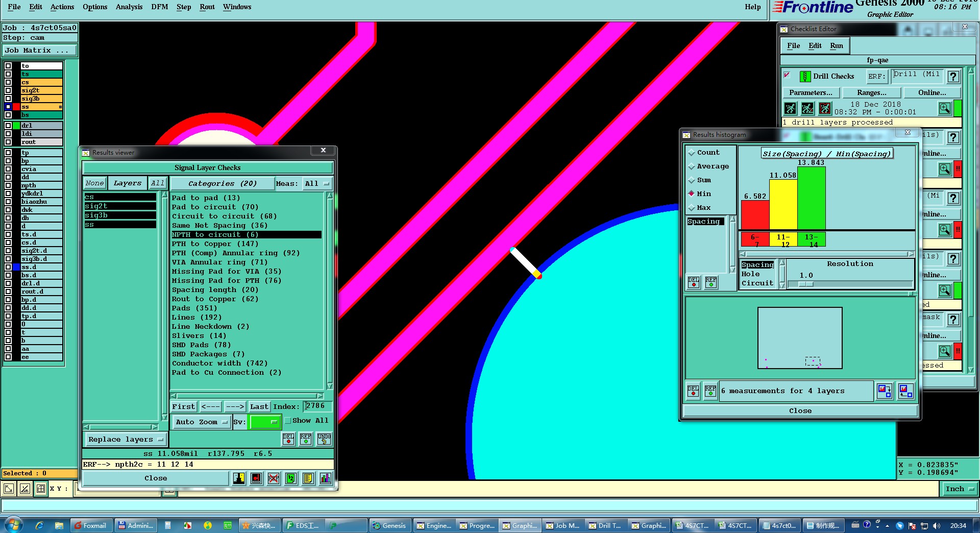This screenshot has height=533, width=980.
Task: Toggle visibility box of layer sig2t
Action: 8,90
